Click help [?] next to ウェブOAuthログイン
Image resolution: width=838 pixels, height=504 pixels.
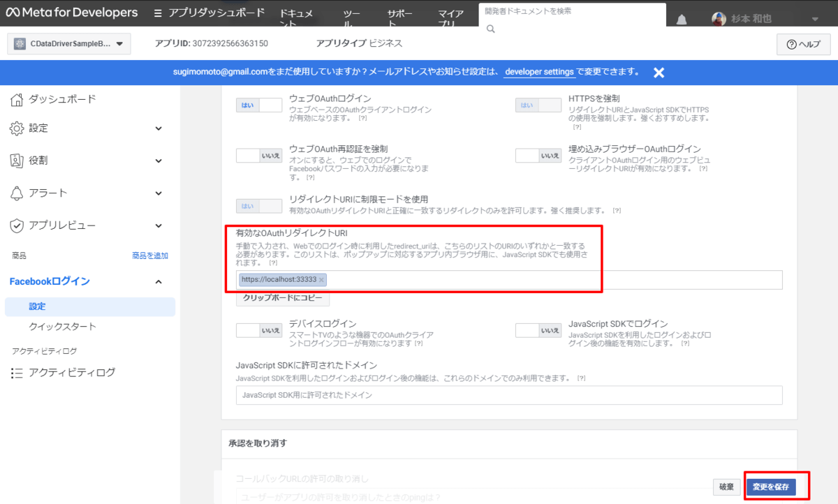(363, 119)
